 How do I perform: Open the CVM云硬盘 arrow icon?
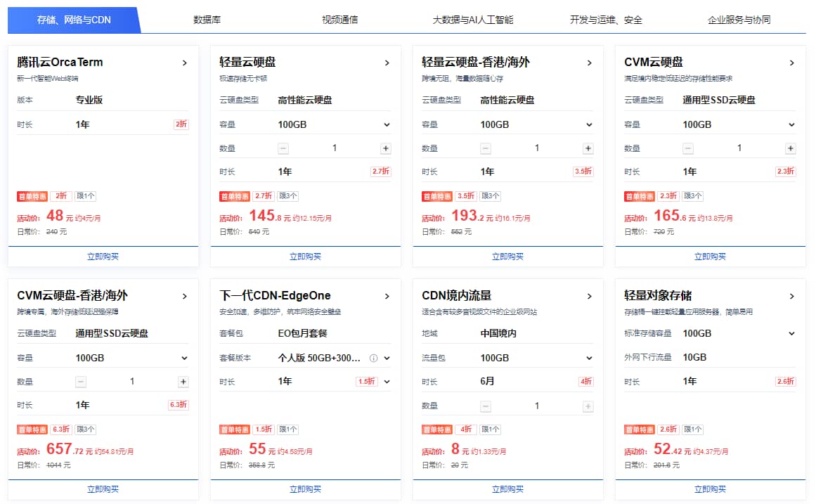click(792, 63)
